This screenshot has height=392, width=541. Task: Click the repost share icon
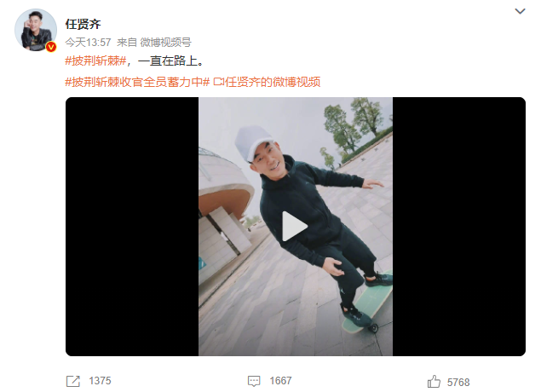point(72,381)
